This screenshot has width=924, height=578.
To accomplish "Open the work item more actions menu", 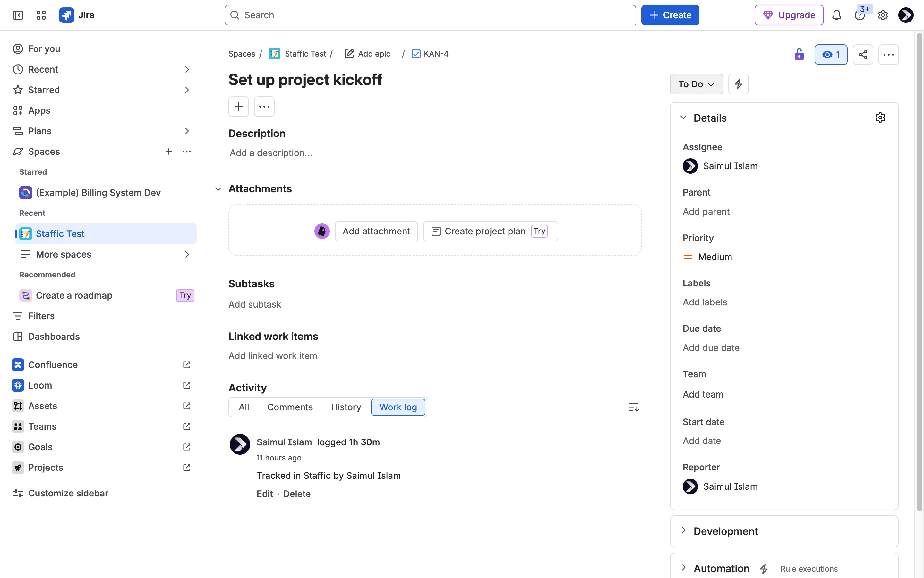I will click(888, 54).
